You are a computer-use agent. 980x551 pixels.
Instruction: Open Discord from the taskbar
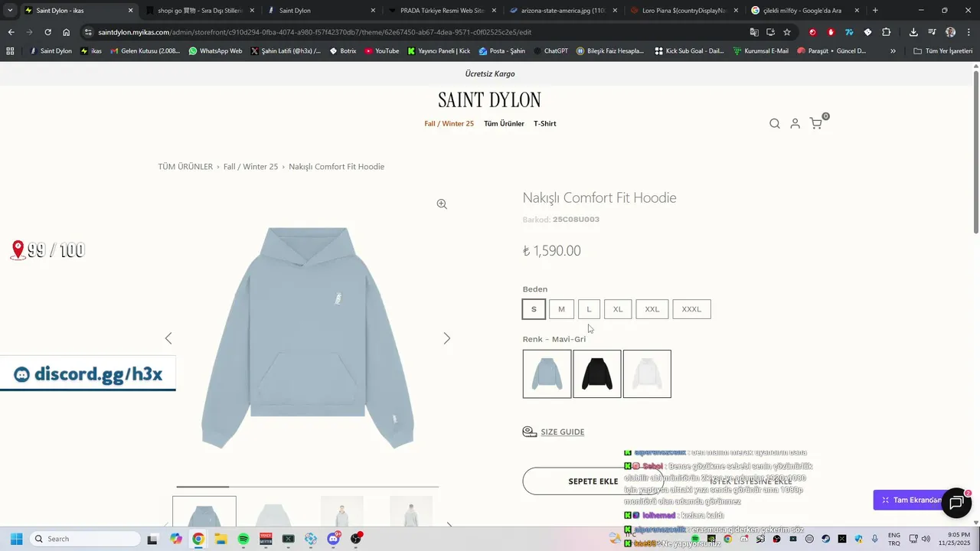pos(334,539)
